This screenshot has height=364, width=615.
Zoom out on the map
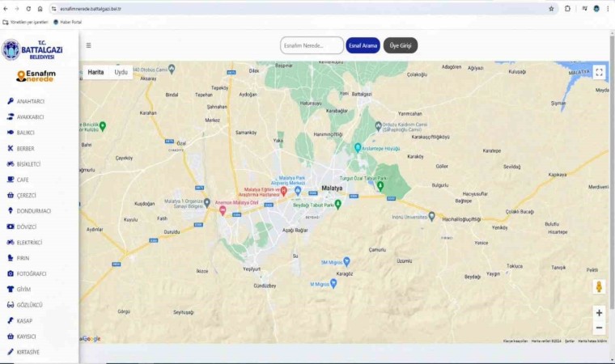point(599,328)
